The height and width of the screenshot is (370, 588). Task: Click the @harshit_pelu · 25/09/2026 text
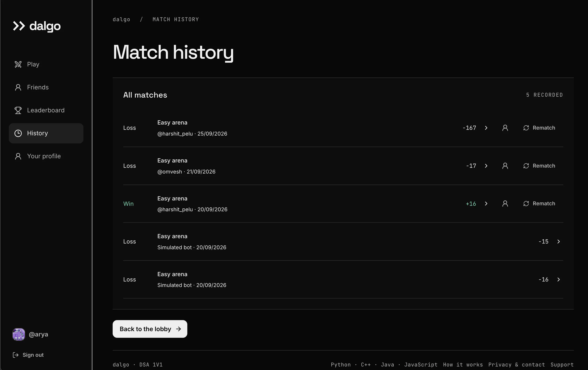pos(192,134)
